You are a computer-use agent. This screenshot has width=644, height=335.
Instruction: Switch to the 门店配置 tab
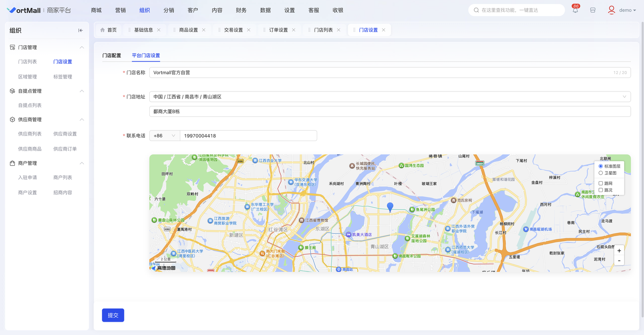pyautogui.click(x=111, y=56)
